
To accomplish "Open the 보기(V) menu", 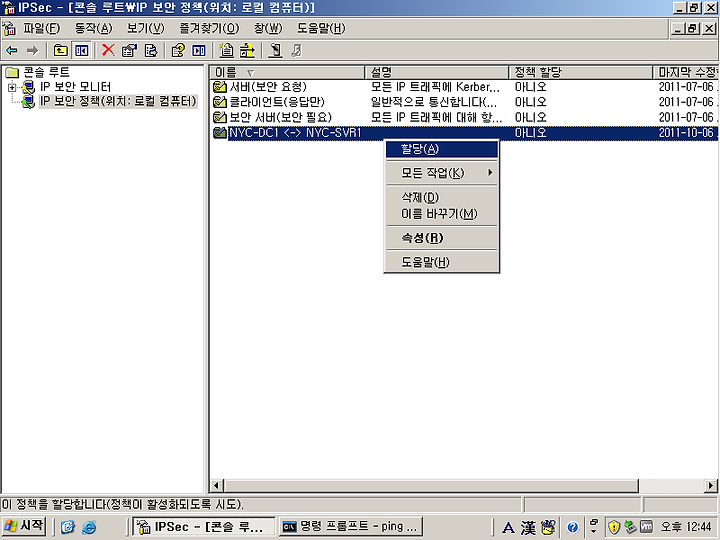I will pos(146,28).
